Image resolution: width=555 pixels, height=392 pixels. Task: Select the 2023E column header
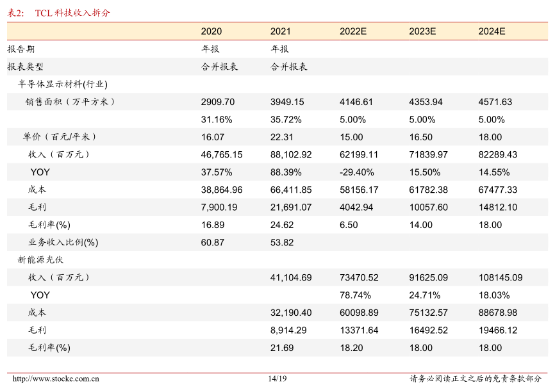pyautogui.click(x=422, y=31)
